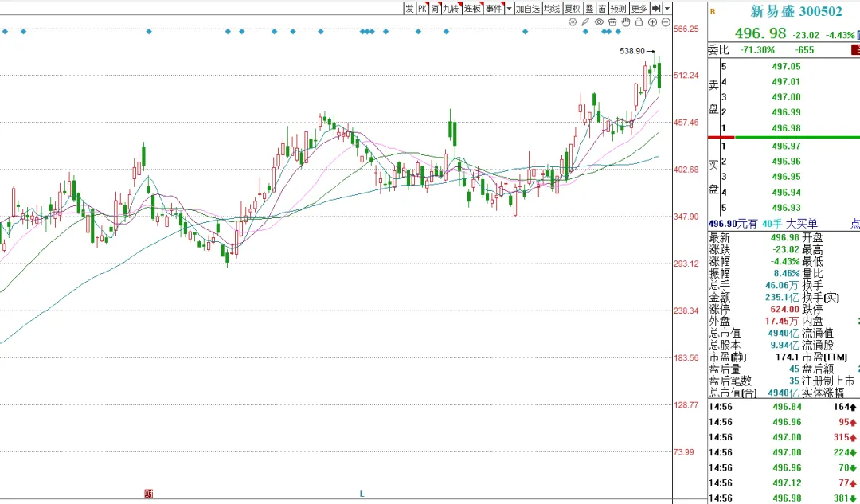Enable 九转 indicator

(x=451, y=8)
